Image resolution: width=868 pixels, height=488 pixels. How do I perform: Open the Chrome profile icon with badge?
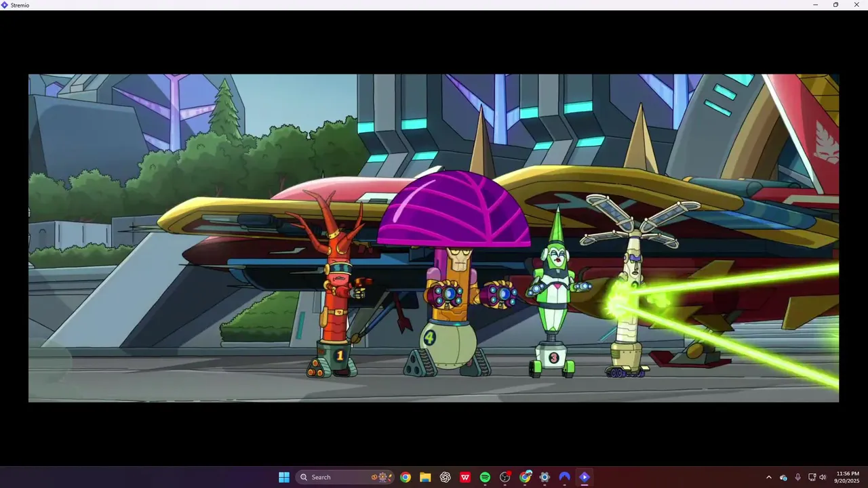click(x=525, y=477)
